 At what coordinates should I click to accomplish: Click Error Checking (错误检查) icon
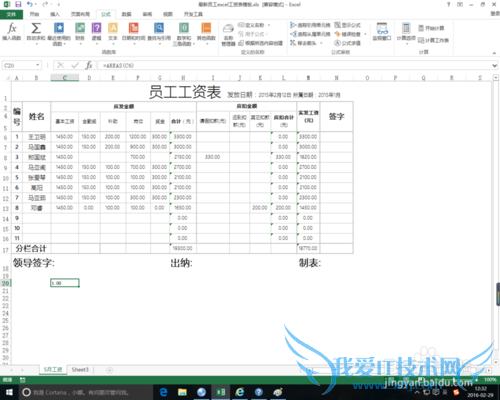pyautogui.click(x=337, y=34)
